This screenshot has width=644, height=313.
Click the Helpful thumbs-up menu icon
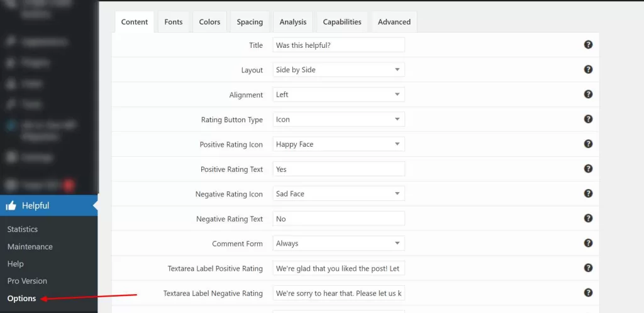coord(11,205)
